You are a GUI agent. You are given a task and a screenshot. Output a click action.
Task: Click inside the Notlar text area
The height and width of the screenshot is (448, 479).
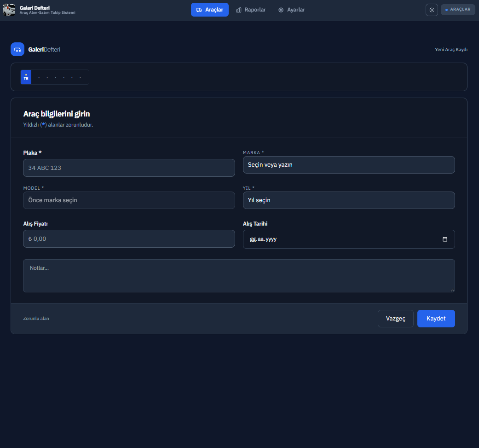239,276
